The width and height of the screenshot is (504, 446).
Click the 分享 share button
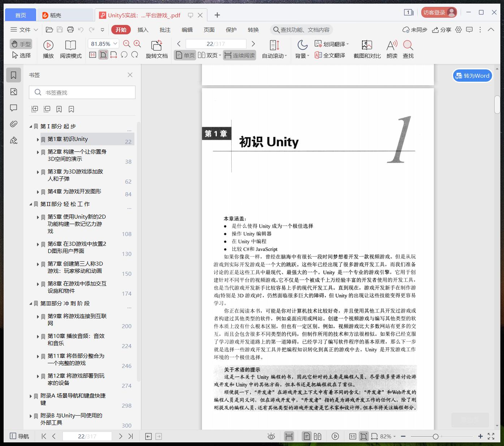[x=442, y=30]
